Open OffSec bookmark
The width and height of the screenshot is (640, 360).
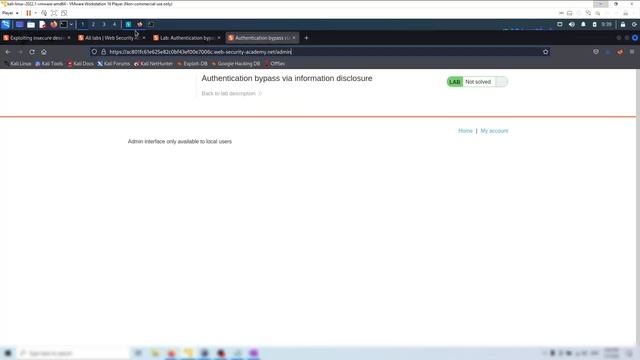[275, 64]
